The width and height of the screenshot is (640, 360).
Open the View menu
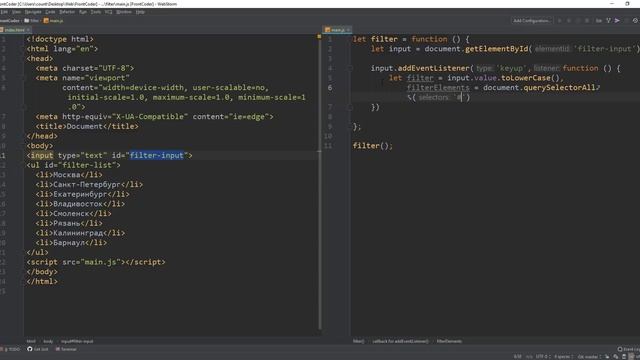(x=16, y=12)
